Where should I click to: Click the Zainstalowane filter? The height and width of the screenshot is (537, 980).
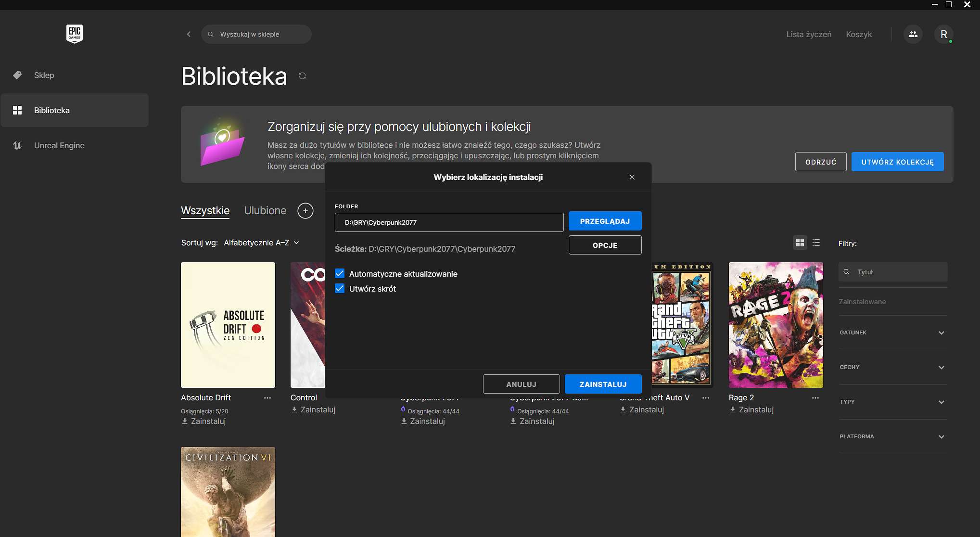tap(862, 302)
